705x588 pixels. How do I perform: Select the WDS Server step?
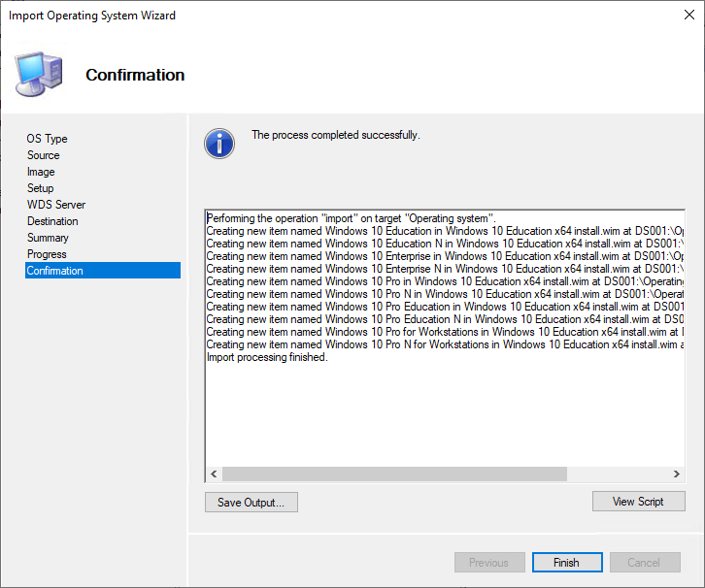[55, 205]
